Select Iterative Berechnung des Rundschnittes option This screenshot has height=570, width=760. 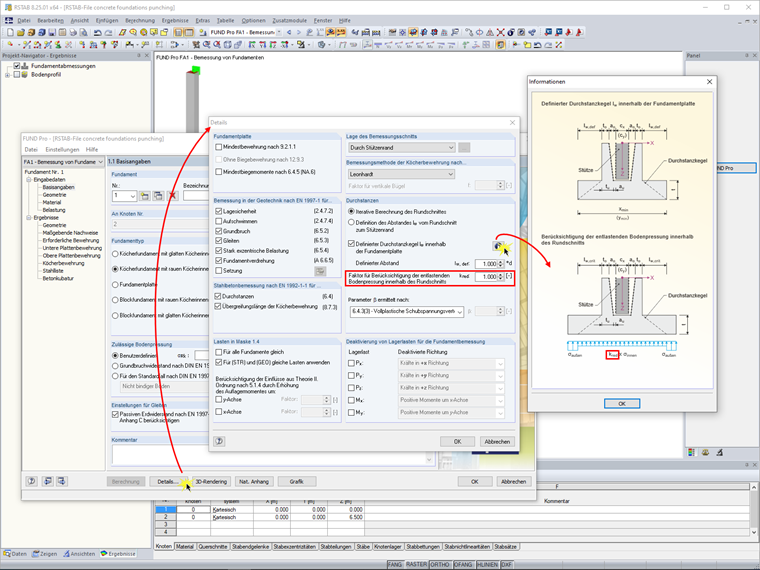(351, 211)
